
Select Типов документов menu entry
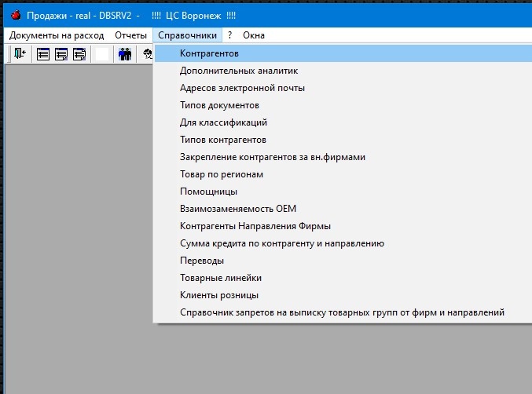point(343,105)
